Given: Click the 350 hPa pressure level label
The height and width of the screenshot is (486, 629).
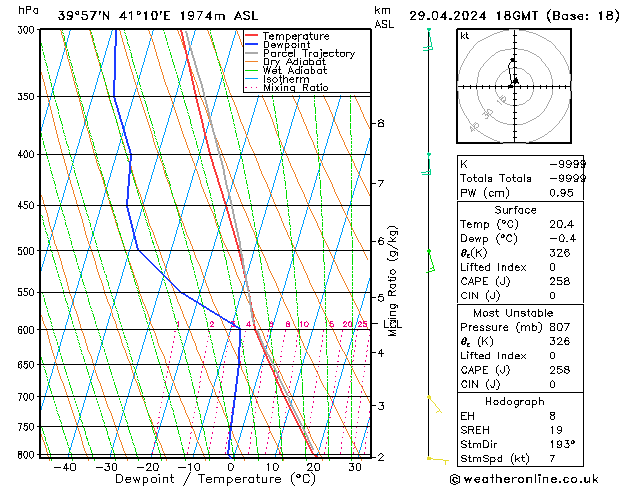Looking at the screenshot, I should (x=28, y=97).
